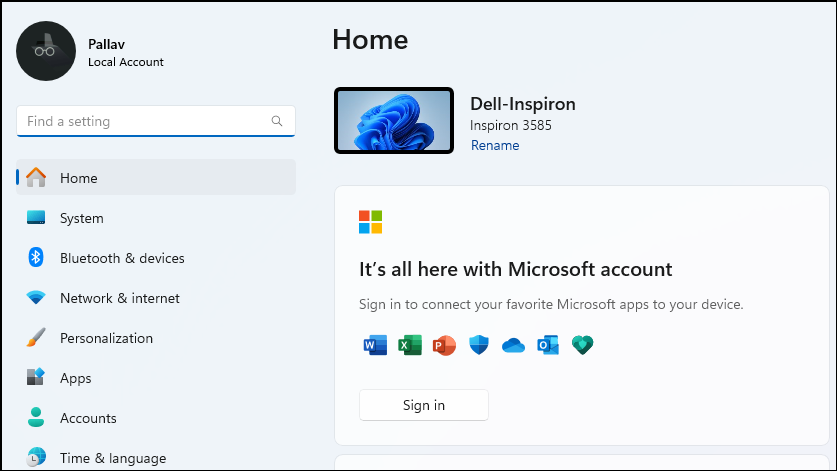Click the search magnifier icon

tap(277, 121)
